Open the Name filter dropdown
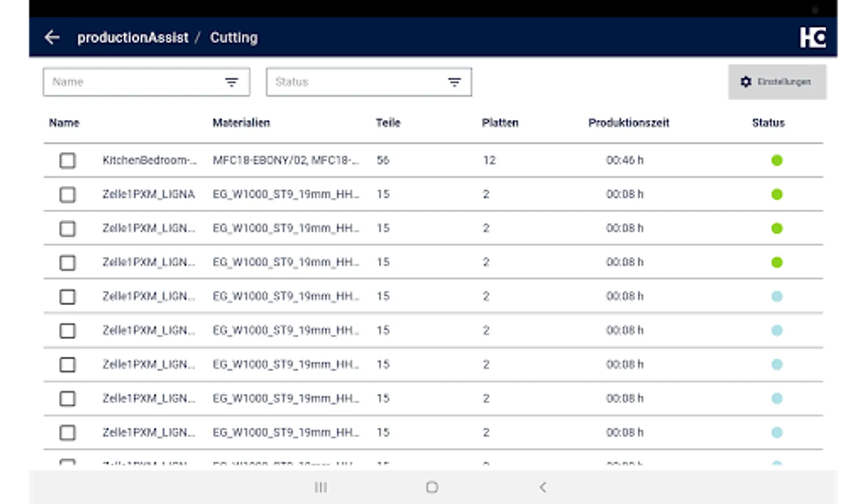This screenshot has height=504, width=866. 134,82
